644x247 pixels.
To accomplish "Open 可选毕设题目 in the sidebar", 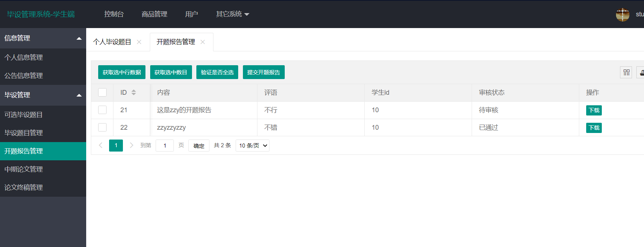I will pyautogui.click(x=43, y=114).
